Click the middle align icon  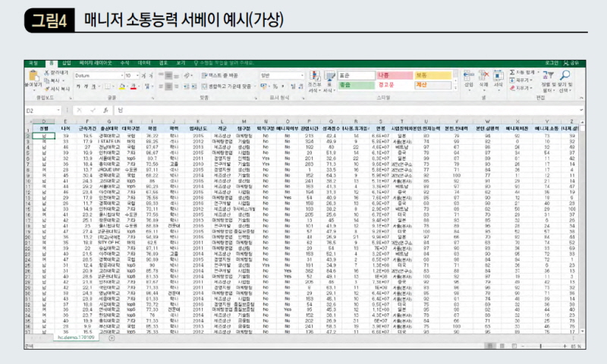pyautogui.click(x=168, y=75)
